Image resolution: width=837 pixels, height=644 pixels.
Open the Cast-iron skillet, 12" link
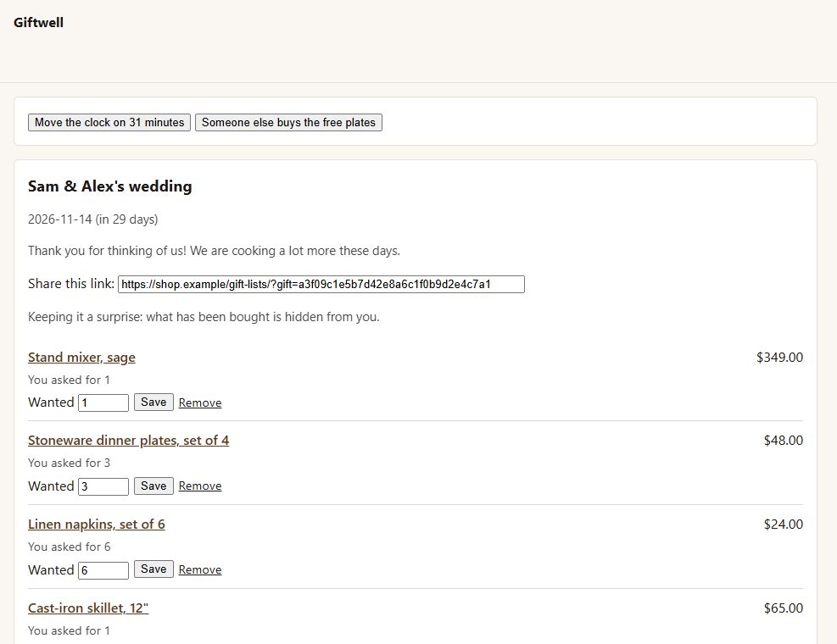pyautogui.click(x=88, y=608)
